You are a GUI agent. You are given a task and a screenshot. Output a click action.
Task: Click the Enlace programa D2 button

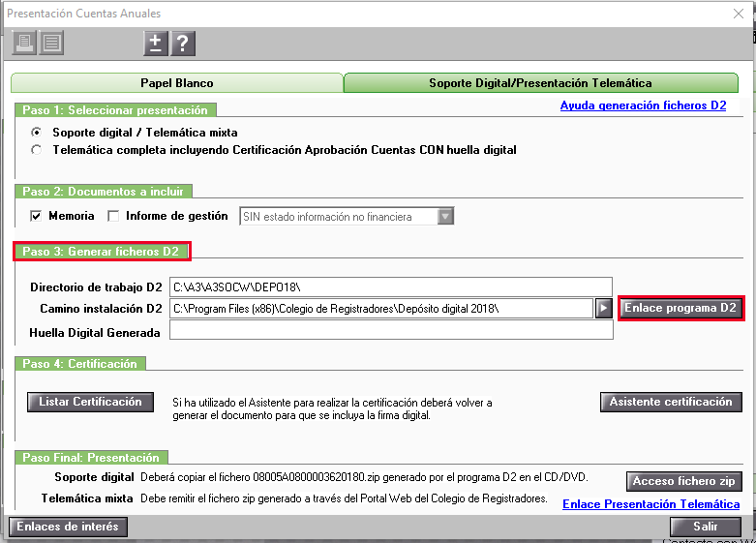tap(680, 308)
